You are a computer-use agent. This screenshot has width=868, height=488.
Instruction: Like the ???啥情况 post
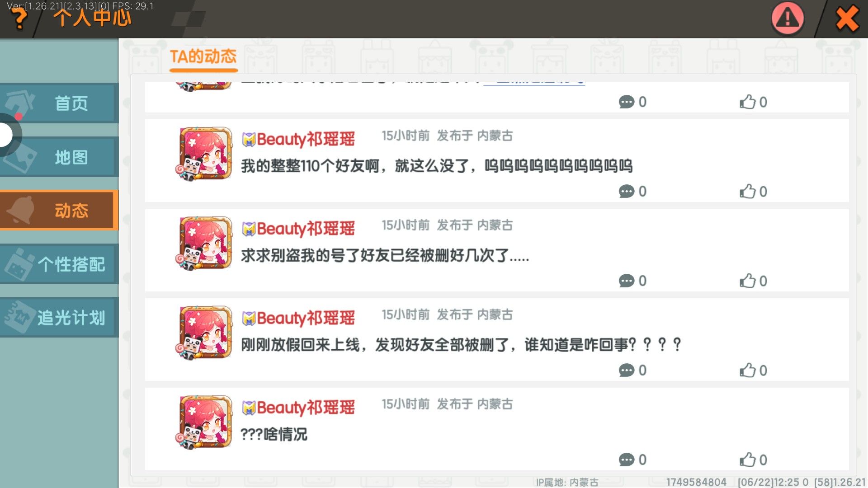[753, 460]
